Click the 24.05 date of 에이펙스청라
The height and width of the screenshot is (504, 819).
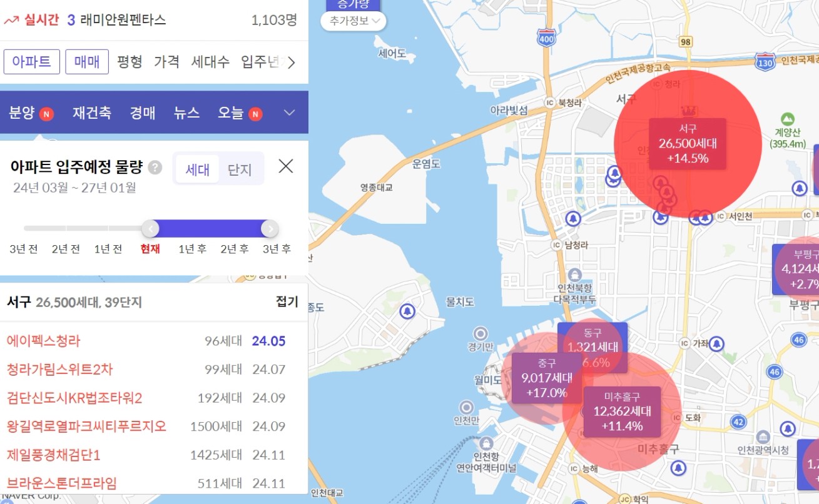coord(269,341)
